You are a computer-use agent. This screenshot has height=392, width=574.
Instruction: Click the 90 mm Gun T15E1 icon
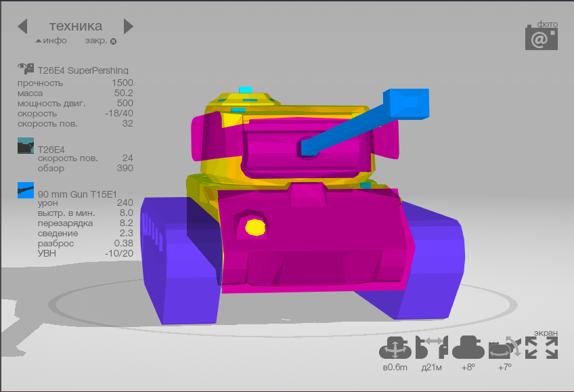26,190
